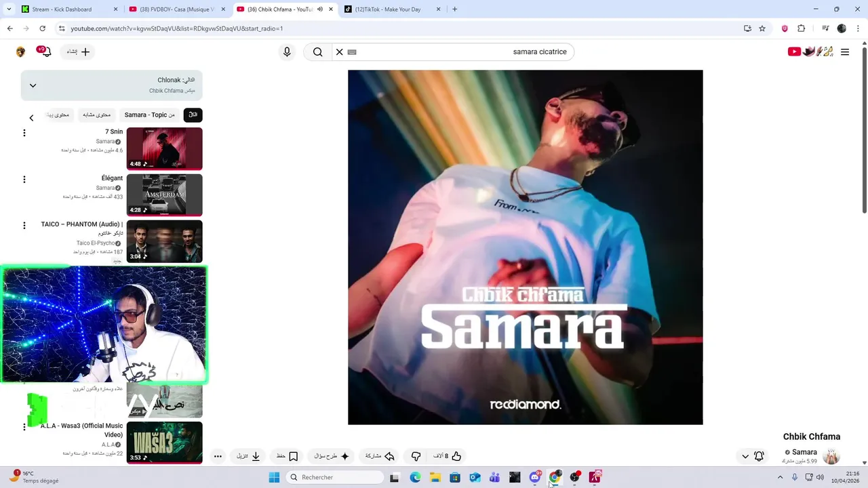The height and width of the screenshot is (488, 868).
Task: Play the '7 Snin' video thumbnail
Action: click(164, 148)
